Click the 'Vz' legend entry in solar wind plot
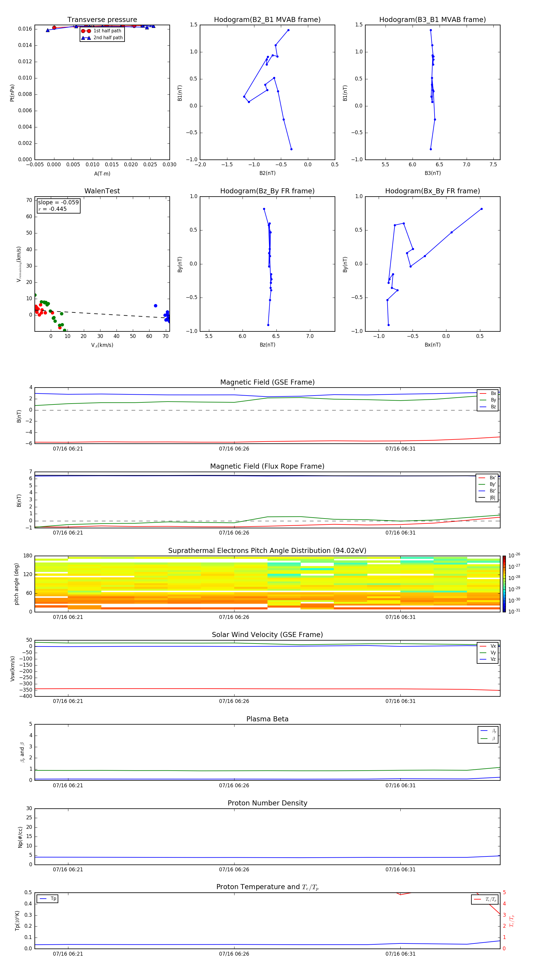The width and height of the screenshot is (535, 980). point(488,659)
